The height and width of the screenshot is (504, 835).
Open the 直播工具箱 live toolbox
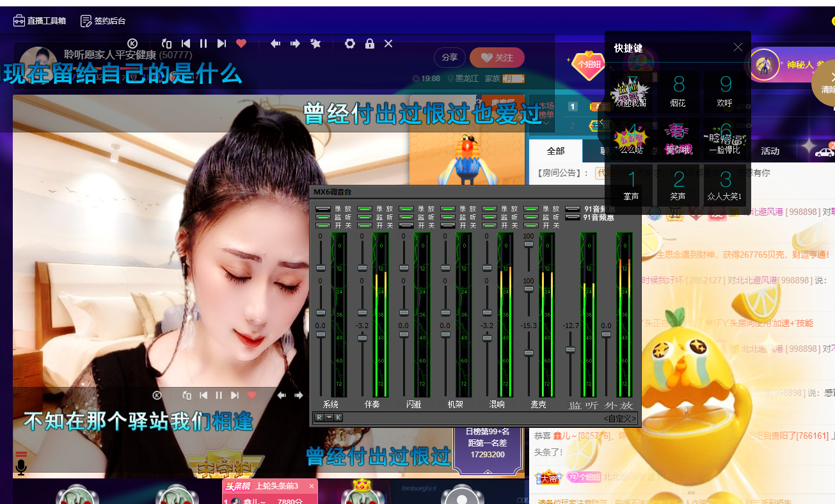39,20
